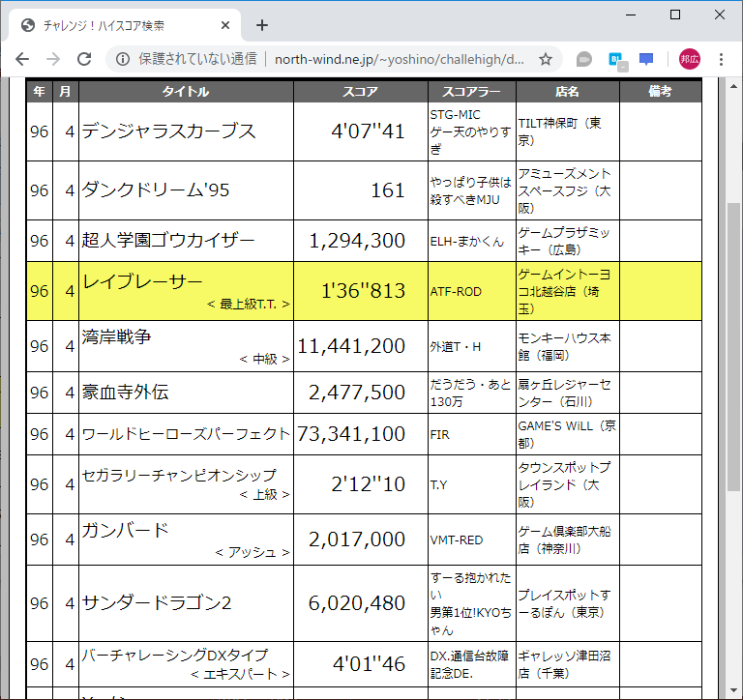Select title ガンバード
Screen dimensions: 743x700
tap(125, 530)
